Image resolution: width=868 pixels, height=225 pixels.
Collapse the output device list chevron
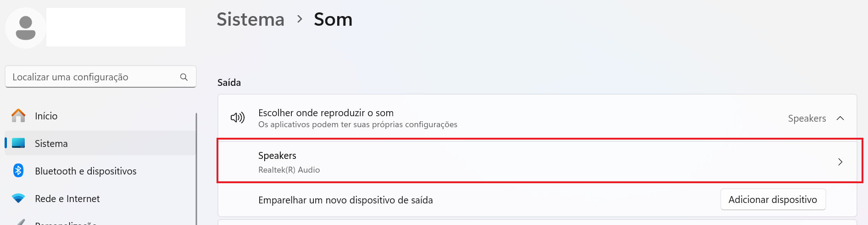(x=840, y=118)
